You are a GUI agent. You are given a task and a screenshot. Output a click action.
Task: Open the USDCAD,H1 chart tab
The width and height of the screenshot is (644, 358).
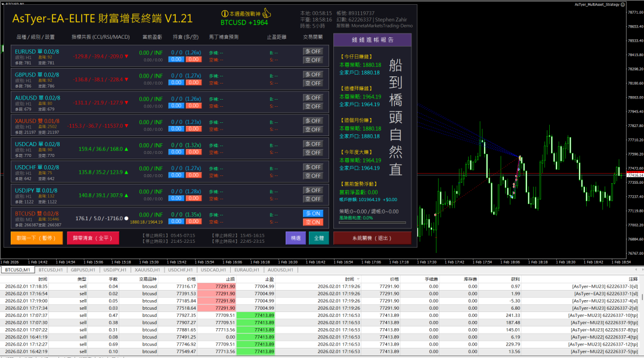[x=213, y=270]
